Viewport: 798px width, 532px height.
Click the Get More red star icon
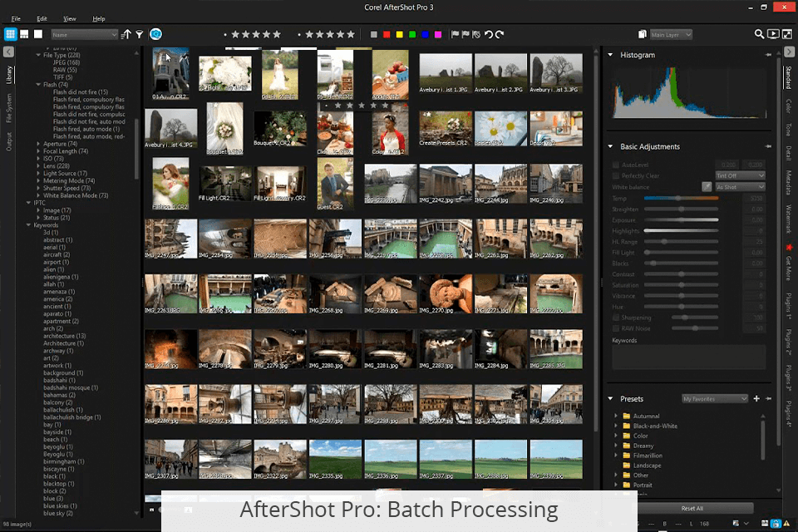tap(789, 248)
